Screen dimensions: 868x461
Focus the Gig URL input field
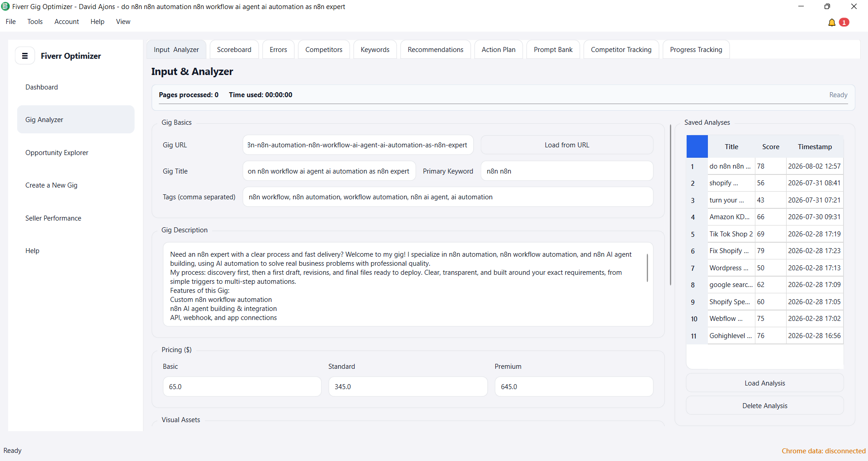click(x=358, y=145)
